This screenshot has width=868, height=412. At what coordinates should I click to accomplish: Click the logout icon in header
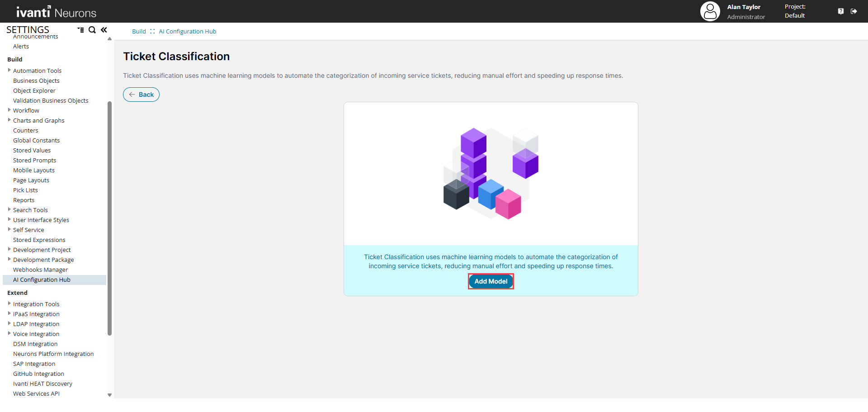(x=854, y=11)
